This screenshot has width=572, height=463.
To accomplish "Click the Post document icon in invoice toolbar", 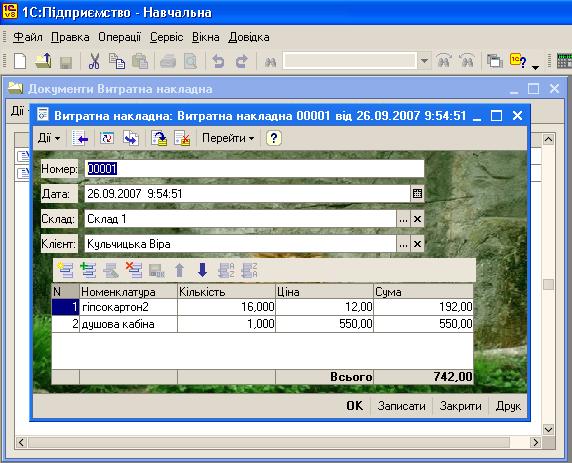I will click(x=159, y=138).
